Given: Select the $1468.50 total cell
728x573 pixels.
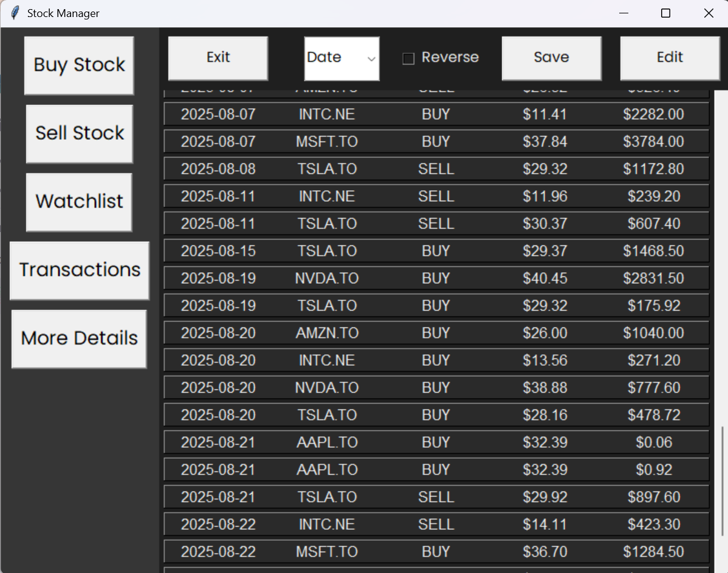Looking at the screenshot, I should click(x=654, y=251).
